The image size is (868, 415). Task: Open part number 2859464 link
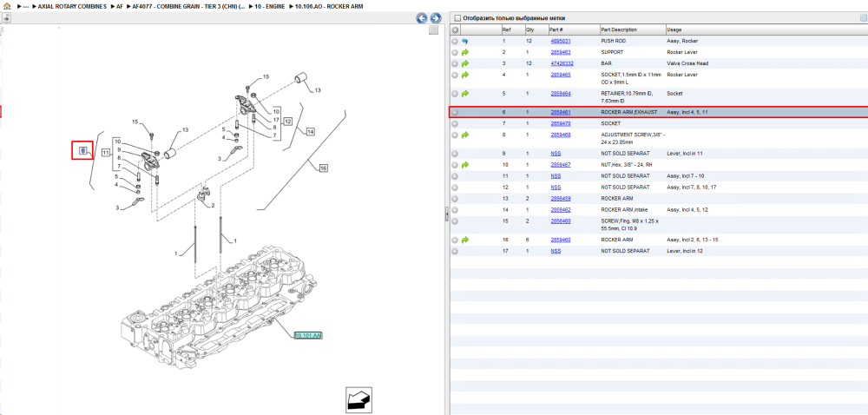point(560,94)
